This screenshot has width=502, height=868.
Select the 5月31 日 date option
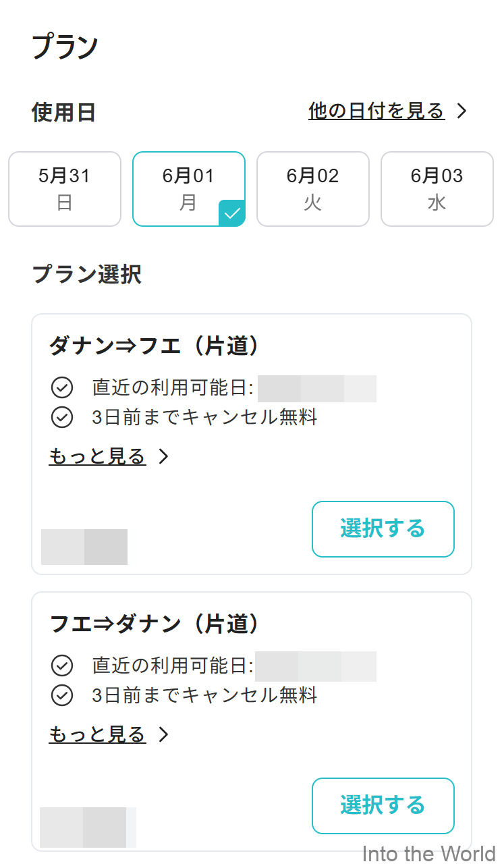[64, 188]
